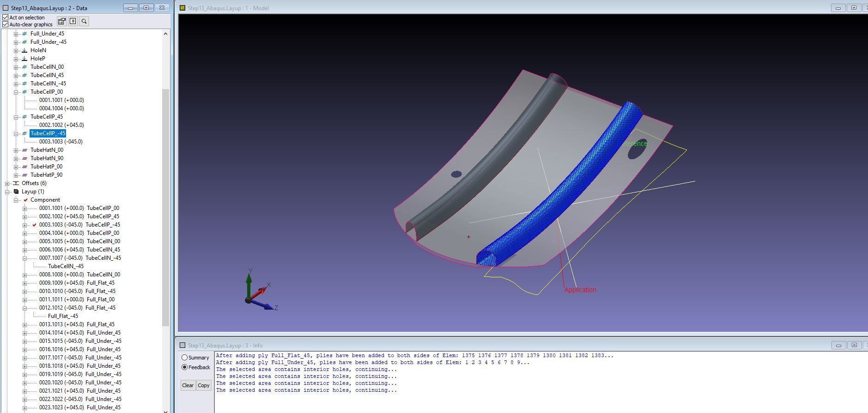Select 0001.1001 (+000.0) under TubeCellP_00
Image resolution: width=868 pixels, height=413 pixels.
61,100
